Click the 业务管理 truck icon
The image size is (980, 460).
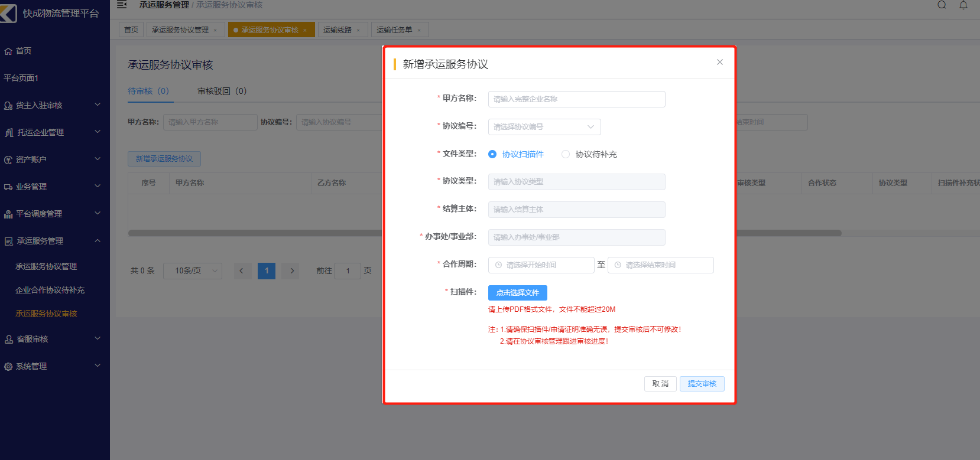pyautogui.click(x=8, y=187)
